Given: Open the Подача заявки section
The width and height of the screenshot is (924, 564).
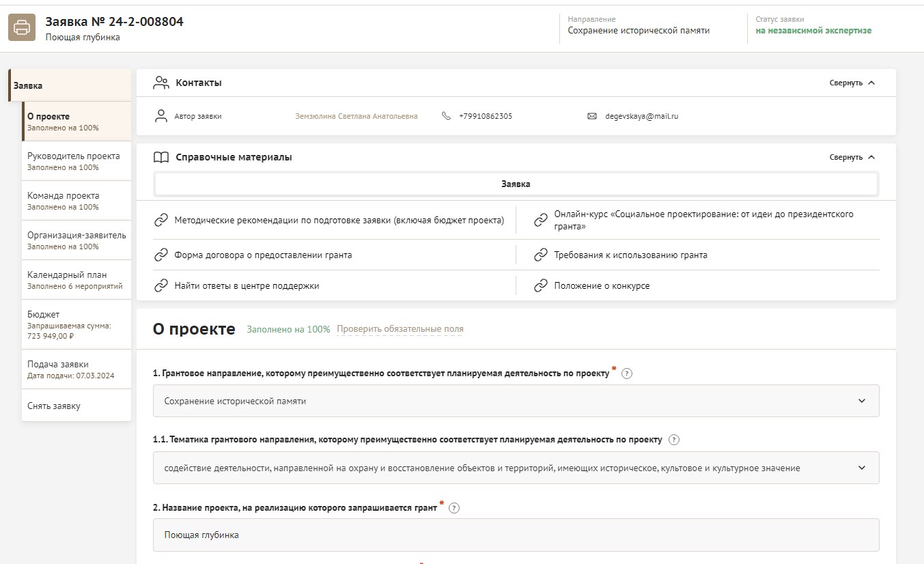Looking at the screenshot, I should coord(76,369).
